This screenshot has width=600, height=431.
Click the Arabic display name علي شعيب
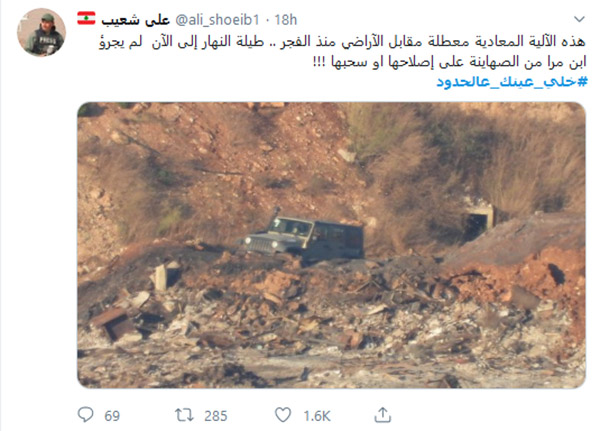(x=135, y=20)
